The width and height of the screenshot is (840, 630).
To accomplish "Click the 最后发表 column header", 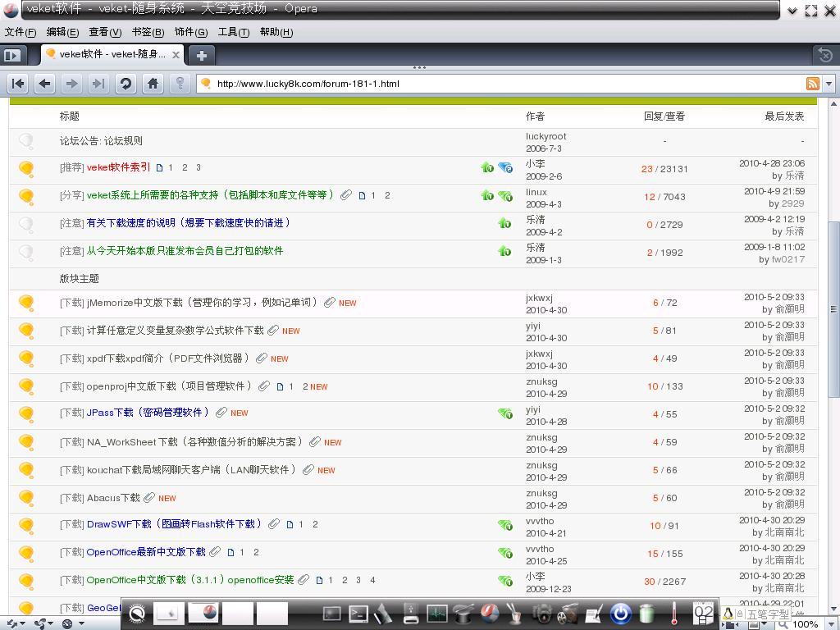I will (x=784, y=116).
